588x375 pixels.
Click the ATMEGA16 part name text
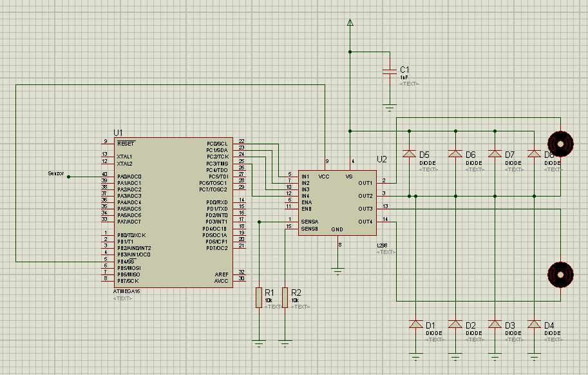[x=127, y=291]
